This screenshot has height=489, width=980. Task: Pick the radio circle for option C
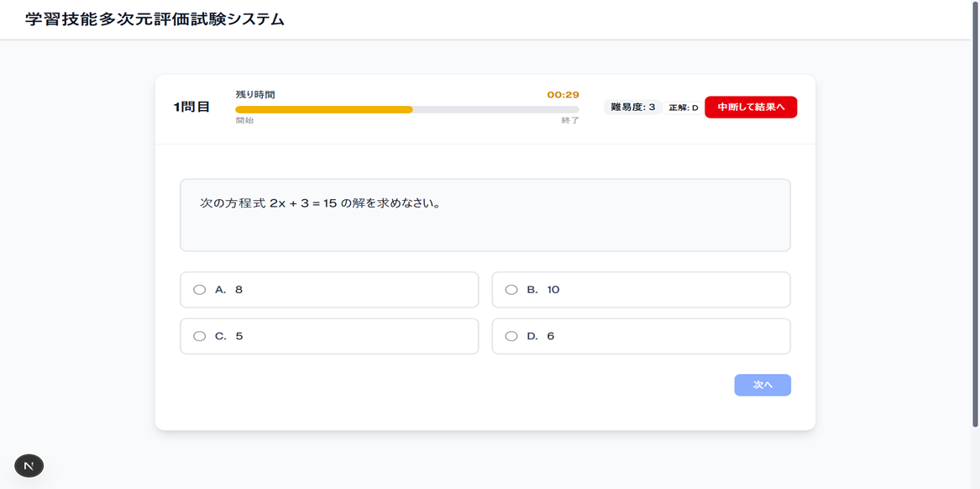(199, 336)
